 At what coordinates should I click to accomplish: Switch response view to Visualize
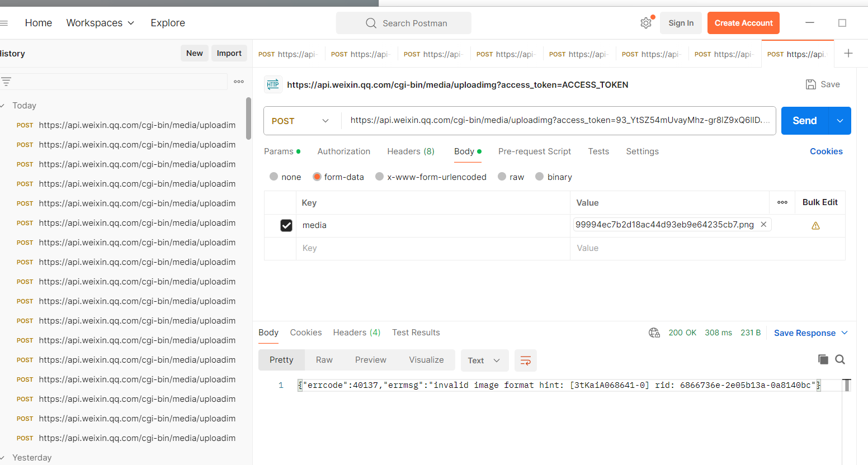pos(427,360)
